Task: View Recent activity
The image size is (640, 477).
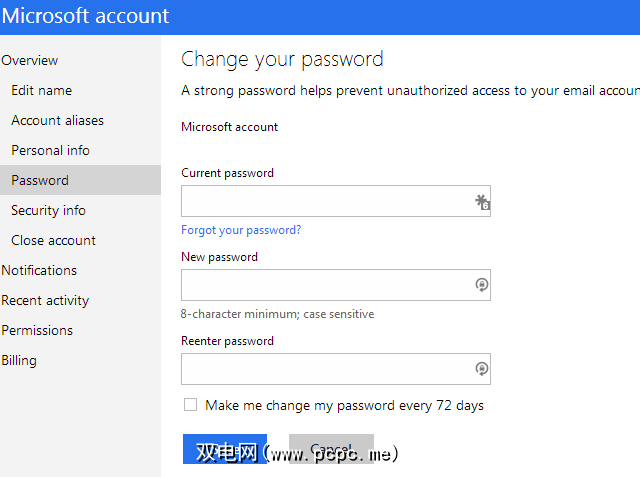Action: coord(45,300)
